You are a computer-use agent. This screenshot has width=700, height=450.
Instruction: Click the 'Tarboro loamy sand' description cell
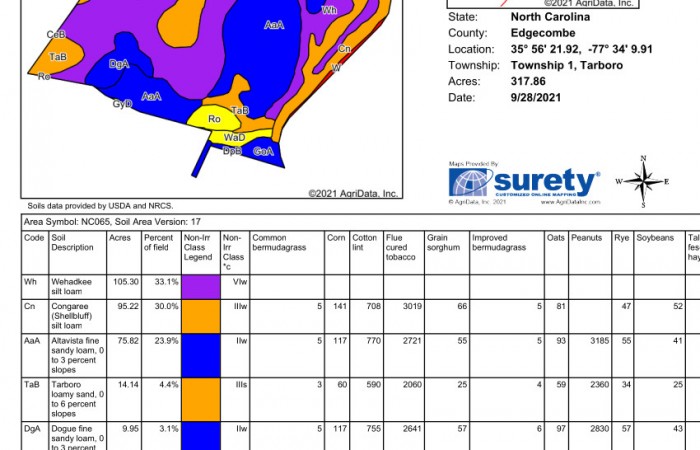pyautogui.click(x=78, y=399)
